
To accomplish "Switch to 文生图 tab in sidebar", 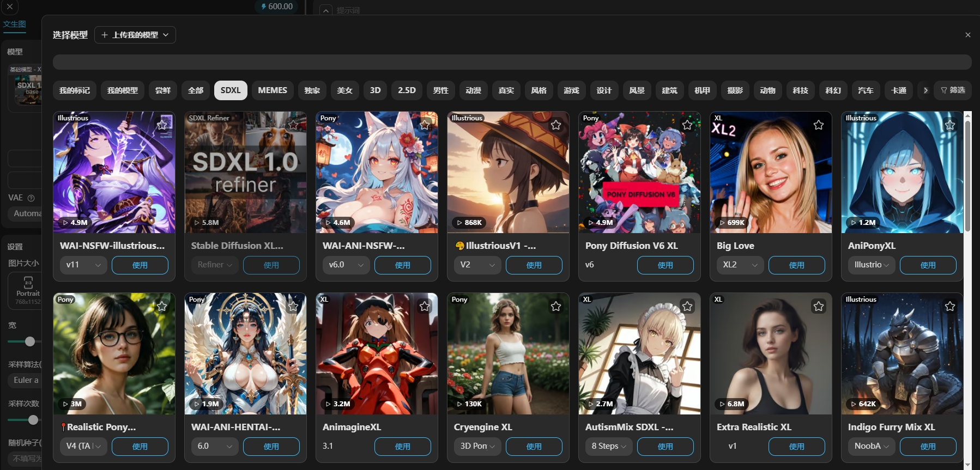I will coord(14,24).
